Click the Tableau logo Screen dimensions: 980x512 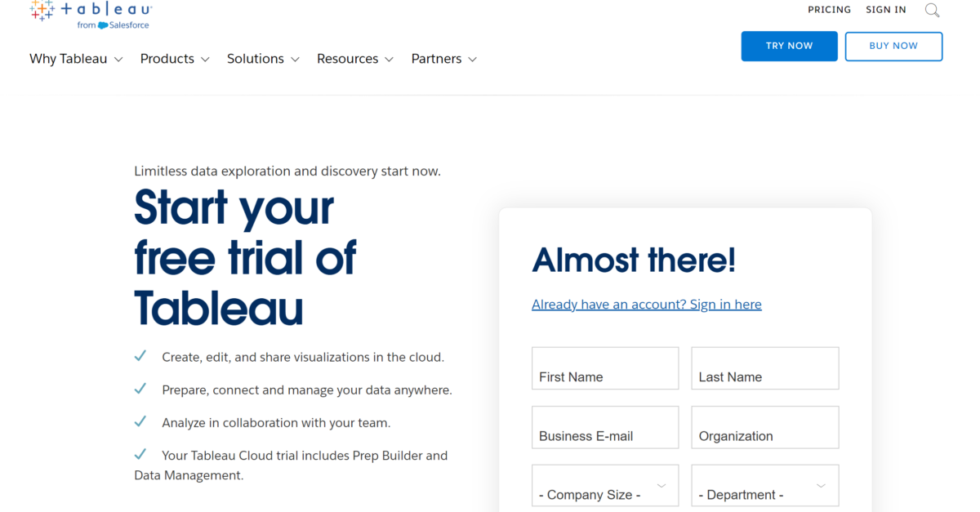pos(90,10)
